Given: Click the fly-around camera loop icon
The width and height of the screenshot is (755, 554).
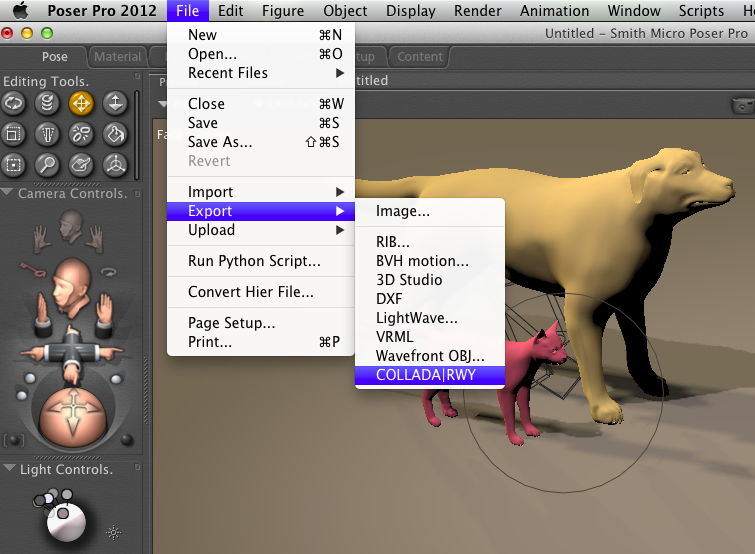Looking at the screenshot, I should point(109,272).
